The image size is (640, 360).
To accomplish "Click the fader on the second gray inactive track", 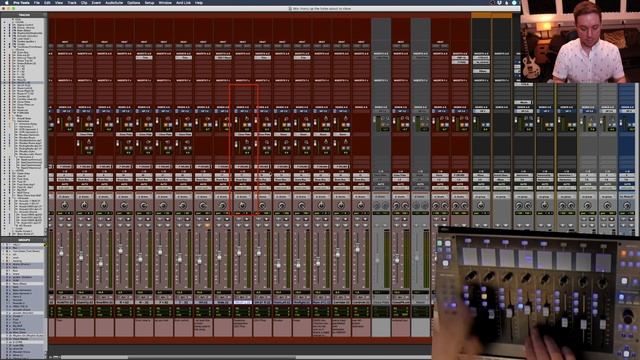I will click(417, 258).
